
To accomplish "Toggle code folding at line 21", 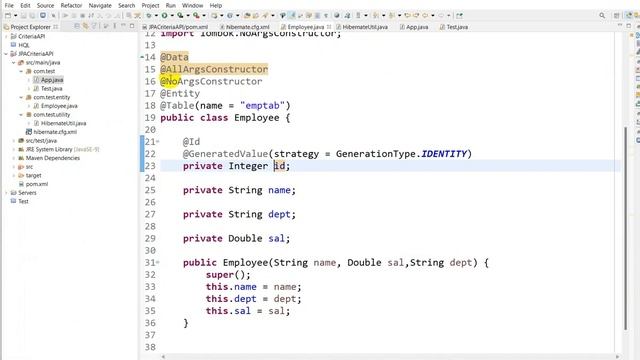I will point(158,142).
